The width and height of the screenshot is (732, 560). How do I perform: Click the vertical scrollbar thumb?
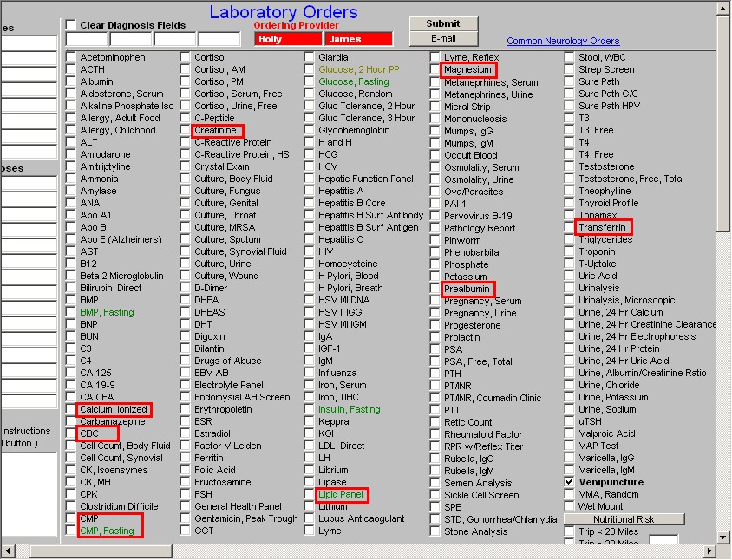point(723,123)
